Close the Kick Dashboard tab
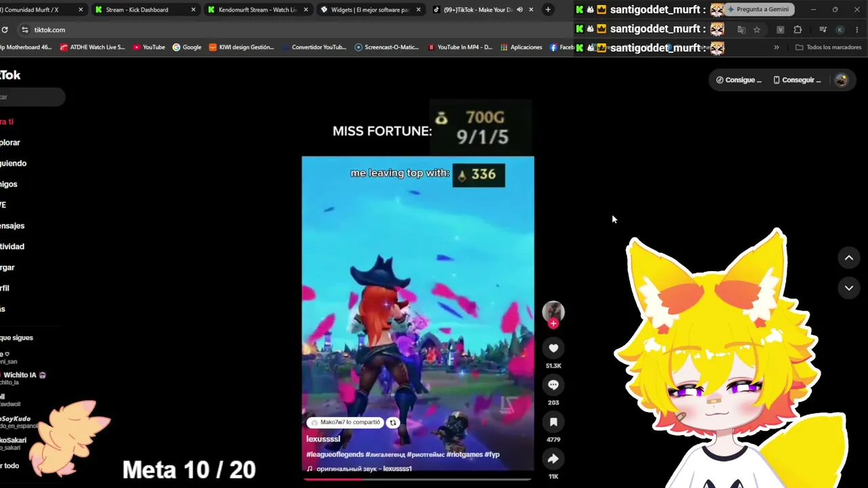868x488 pixels. [193, 9]
